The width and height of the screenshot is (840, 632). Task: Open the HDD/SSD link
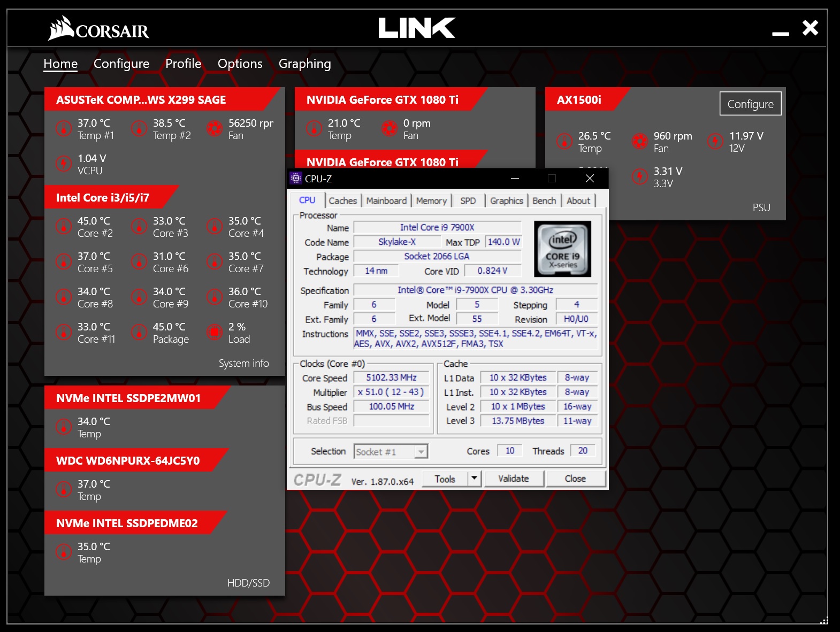pyautogui.click(x=248, y=583)
